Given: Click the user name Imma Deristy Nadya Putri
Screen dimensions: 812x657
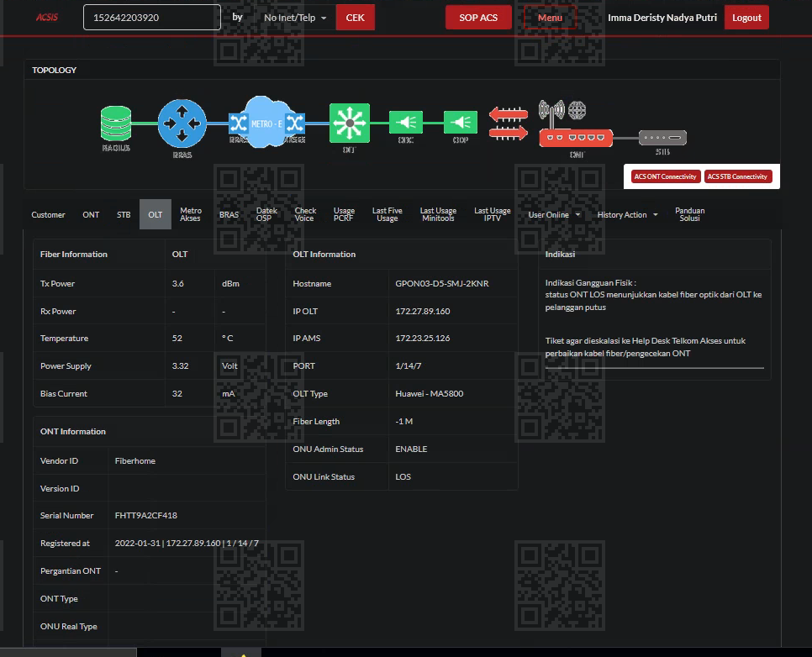Looking at the screenshot, I should coord(662,18).
